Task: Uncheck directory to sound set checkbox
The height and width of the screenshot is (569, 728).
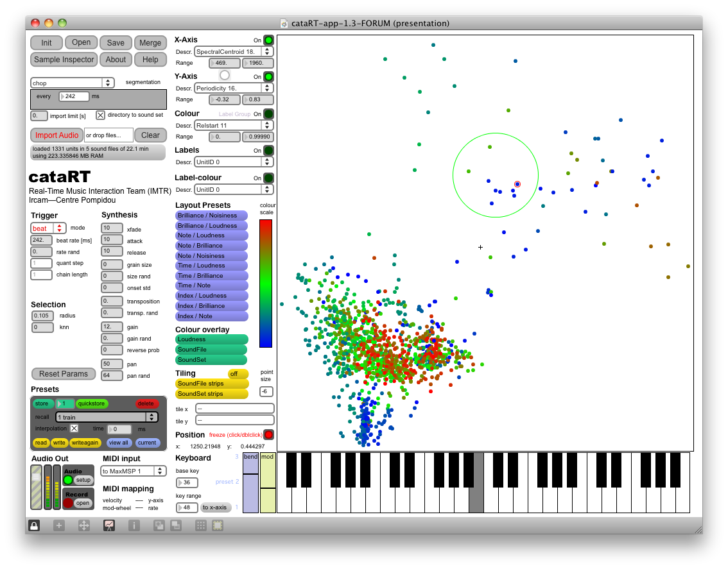Action: click(100, 115)
